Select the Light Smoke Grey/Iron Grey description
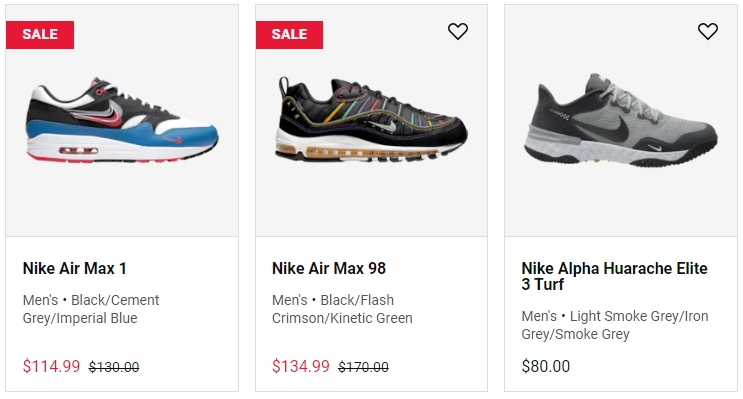Screen dimensions: 743x399 coord(615,325)
